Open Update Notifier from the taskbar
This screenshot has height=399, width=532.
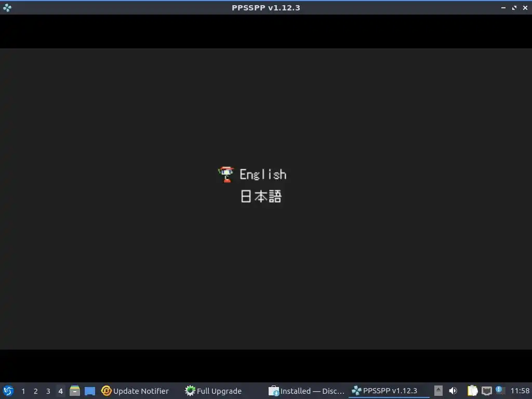click(x=135, y=391)
